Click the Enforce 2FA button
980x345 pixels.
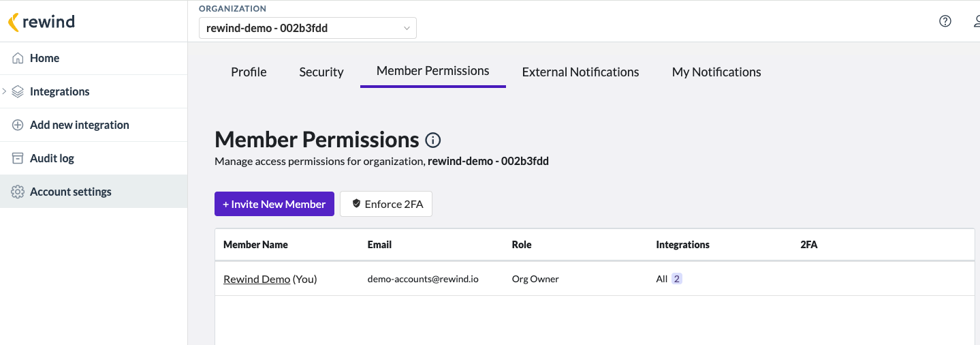pyautogui.click(x=386, y=204)
